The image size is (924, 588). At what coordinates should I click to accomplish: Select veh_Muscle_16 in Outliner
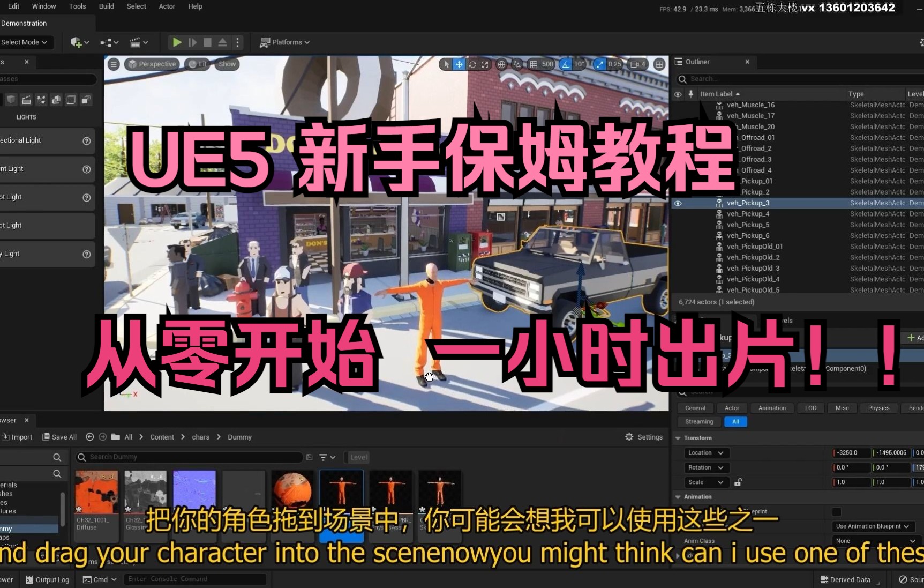[x=750, y=105]
